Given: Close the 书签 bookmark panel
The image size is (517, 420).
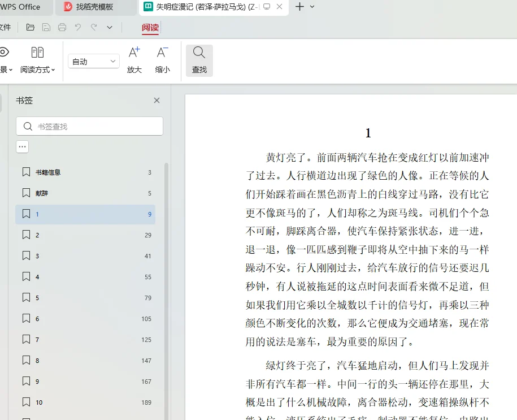Looking at the screenshot, I should point(157,100).
